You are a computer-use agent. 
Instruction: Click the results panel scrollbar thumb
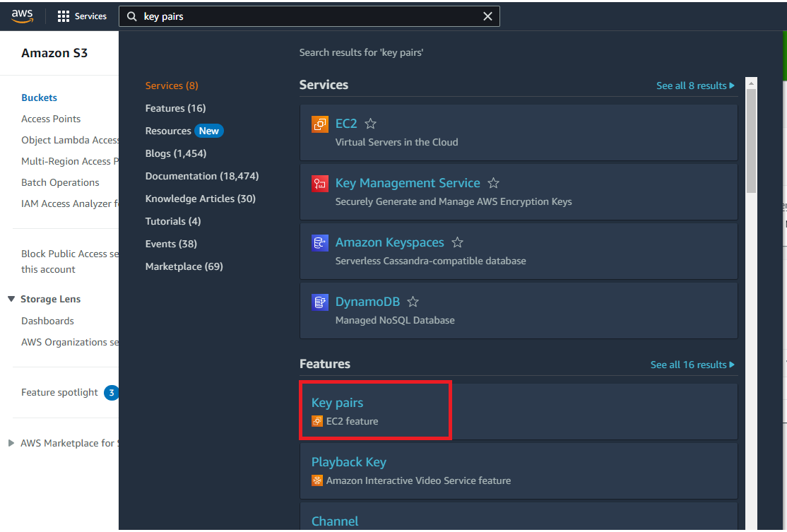751,141
